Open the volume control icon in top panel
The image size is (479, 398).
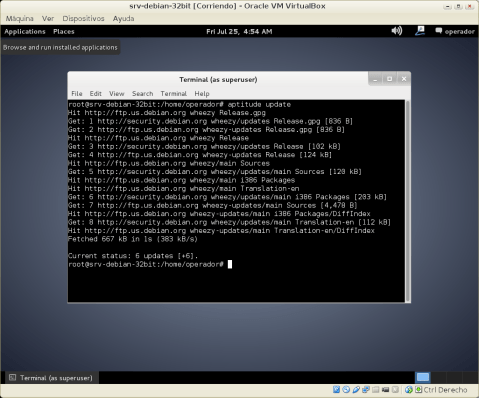click(397, 31)
